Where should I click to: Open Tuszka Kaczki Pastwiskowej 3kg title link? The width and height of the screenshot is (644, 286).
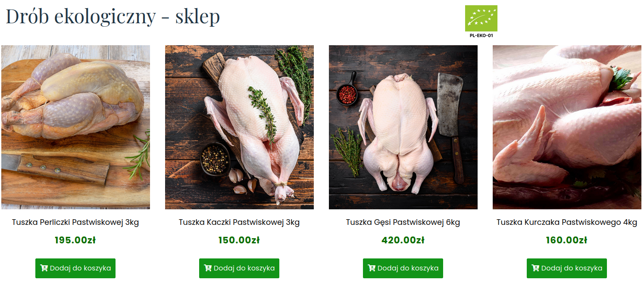click(x=239, y=222)
